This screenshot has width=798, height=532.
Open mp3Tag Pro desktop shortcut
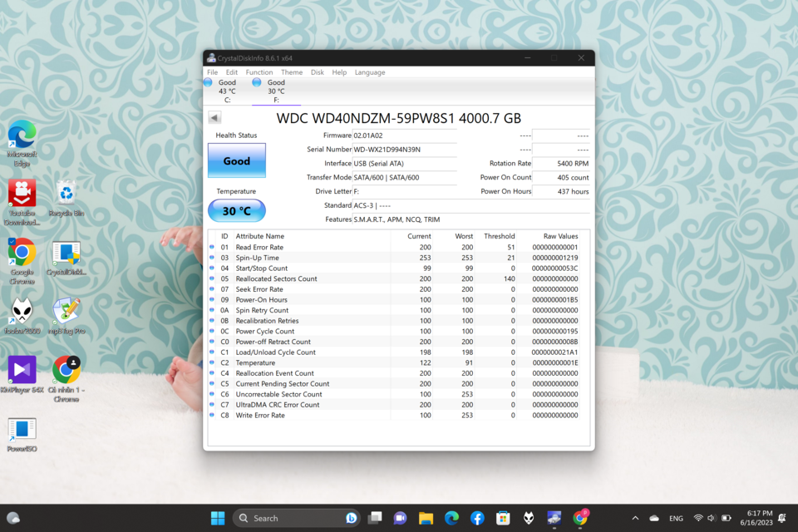coord(66,317)
